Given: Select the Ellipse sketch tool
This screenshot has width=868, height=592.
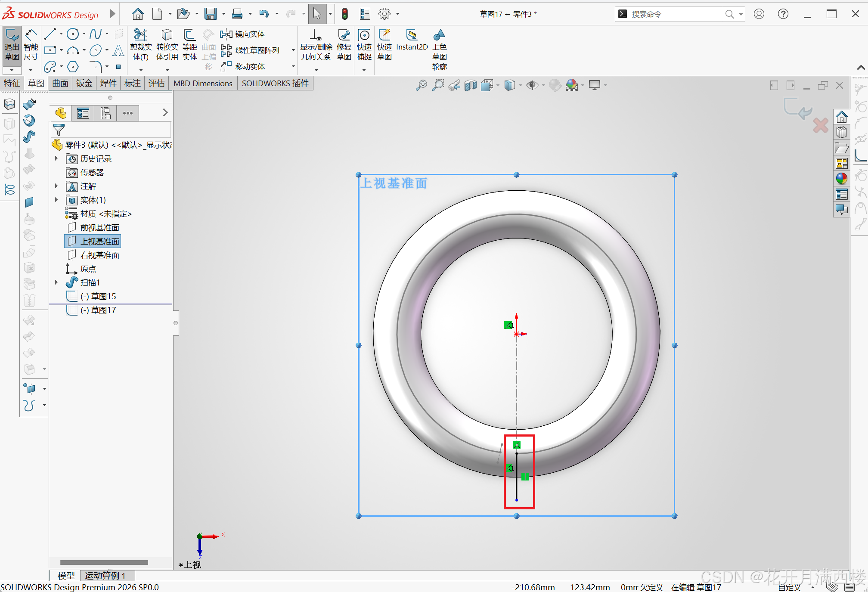Looking at the screenshot, I should click(96, 50).
